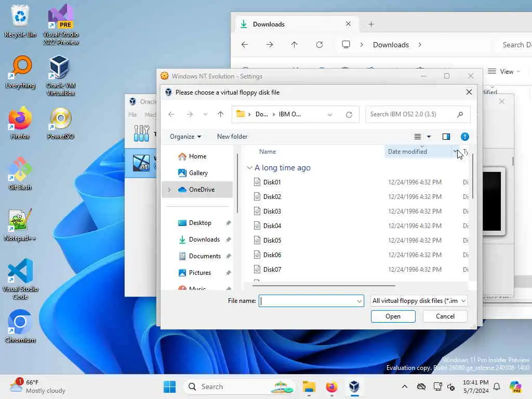
Task: Open Visual Studio Code shortcut
Action: click(20, 279)
